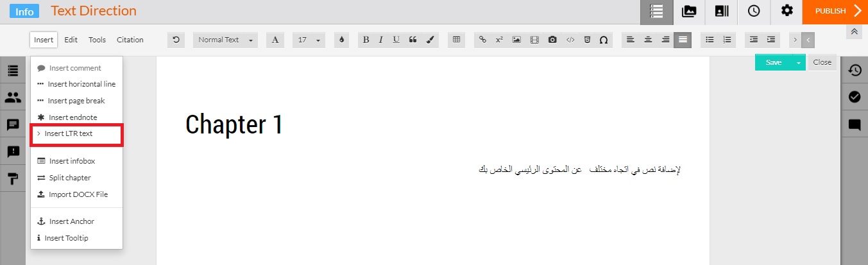Open the history clock icon in top bar
The height and width of the screenshot is (265, 868).
[x=753, y=11]
